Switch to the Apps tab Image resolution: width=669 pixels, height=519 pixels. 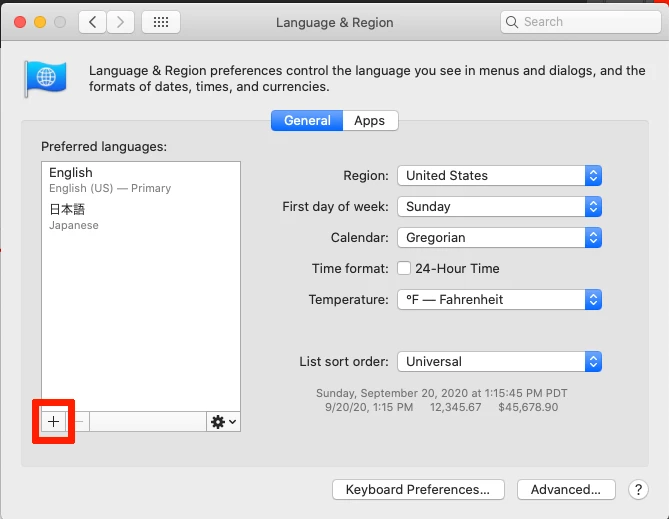[370, 120]
